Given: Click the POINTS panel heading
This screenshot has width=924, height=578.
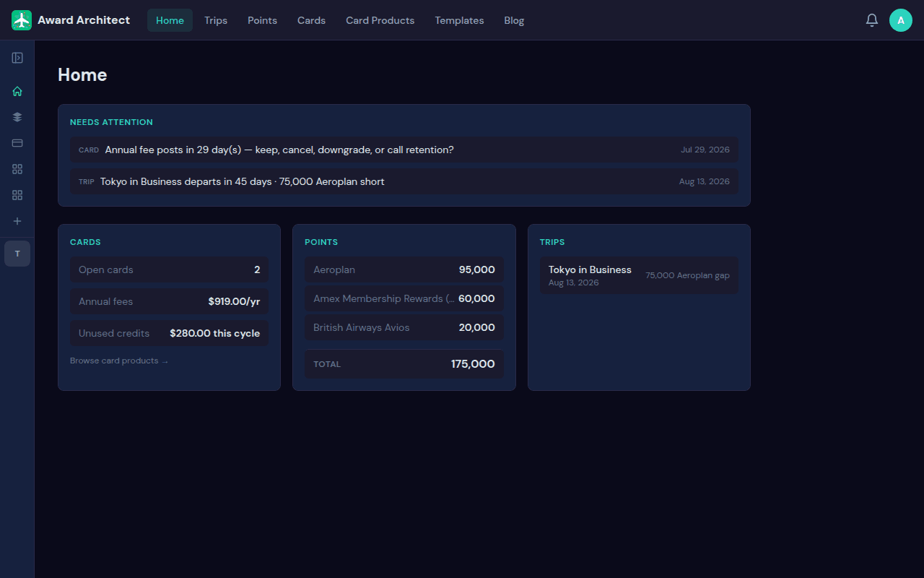Looking at the screenshot, I should 321,242.
